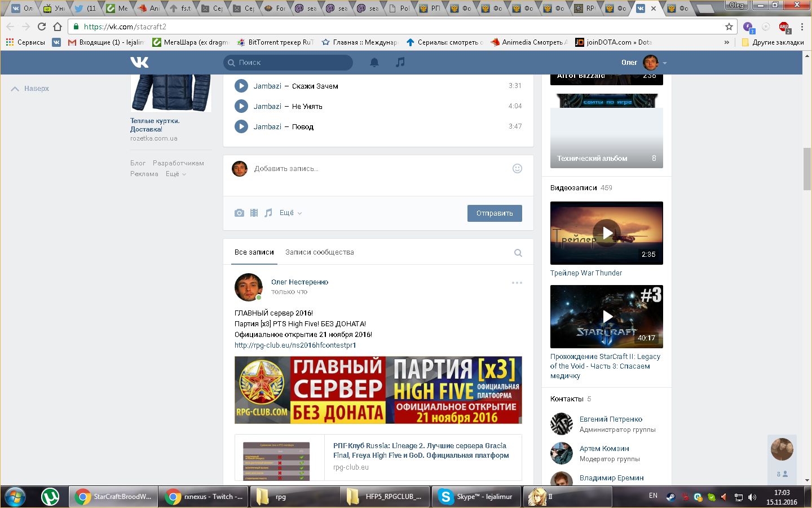The width and height of the screenshot is (812, 508).
Task: Open the ГЛАВНЫЙ СЕРВЕР banner image
Action: pyautogui.click(x=378, y=390)
